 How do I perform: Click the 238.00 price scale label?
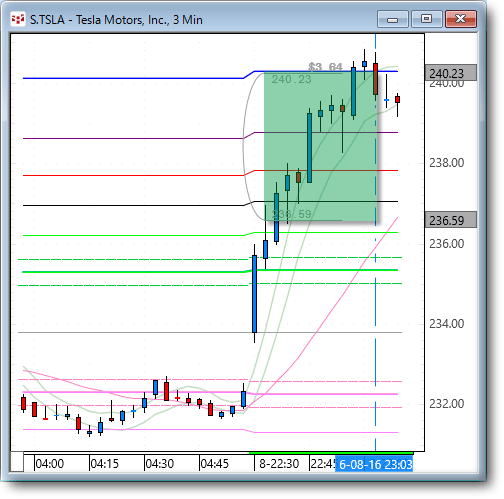446,163
